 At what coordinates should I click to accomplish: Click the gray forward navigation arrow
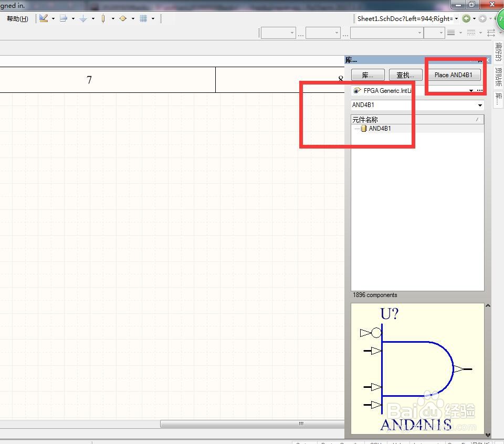click(482, 19)
